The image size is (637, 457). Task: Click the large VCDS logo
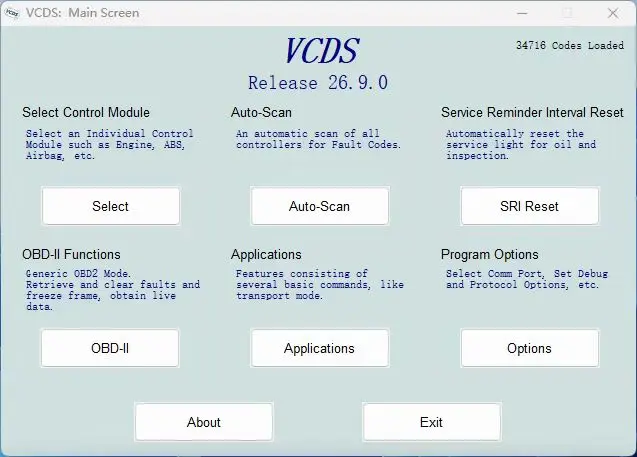point(322,51)
